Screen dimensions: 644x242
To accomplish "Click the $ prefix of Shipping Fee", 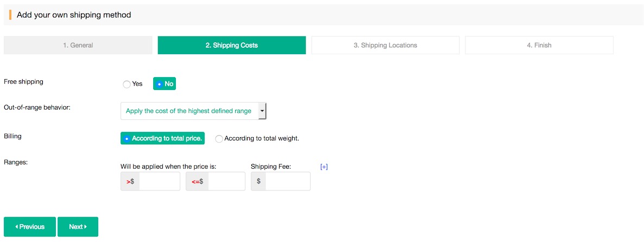I will pos(258,182).
